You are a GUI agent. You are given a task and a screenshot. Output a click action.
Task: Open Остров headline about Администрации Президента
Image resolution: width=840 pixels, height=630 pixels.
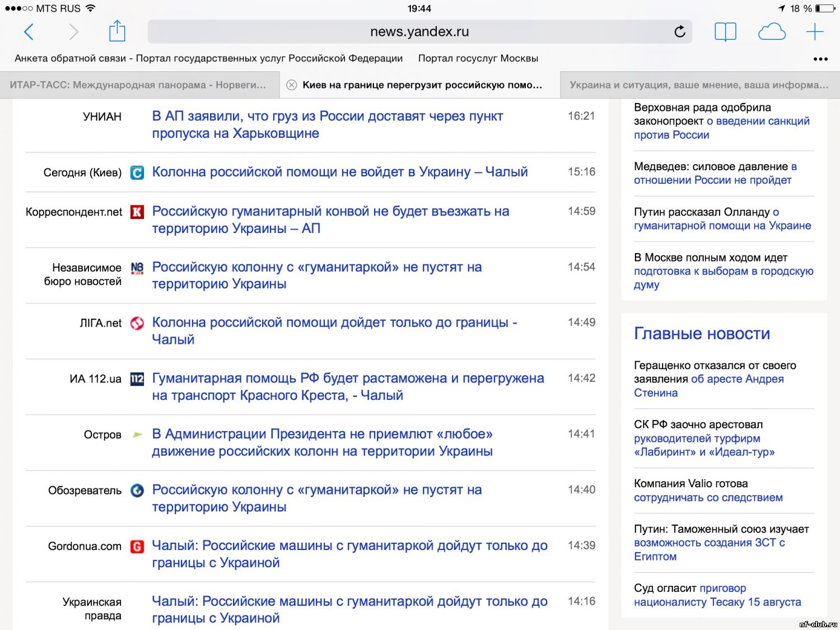click(323, 442)
